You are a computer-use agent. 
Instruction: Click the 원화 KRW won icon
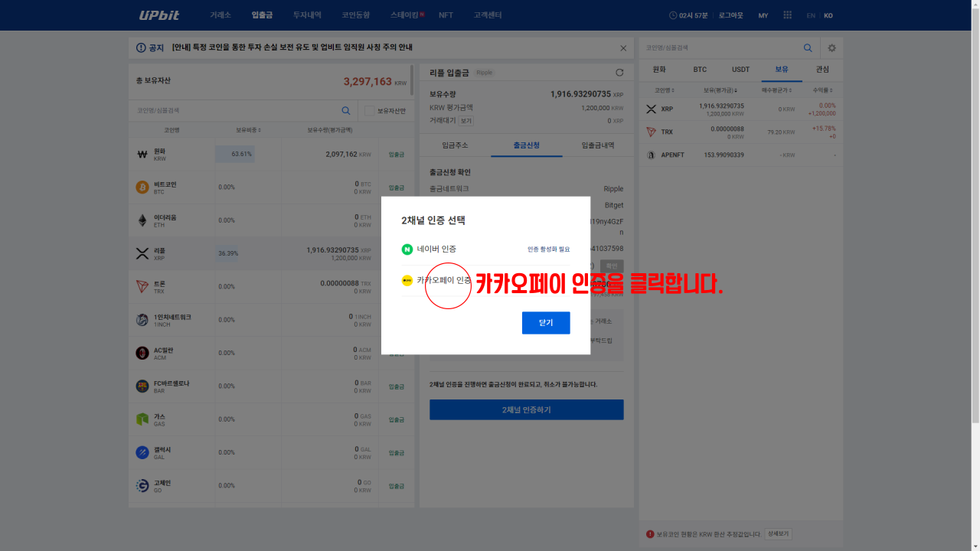[x=142, y=154]
